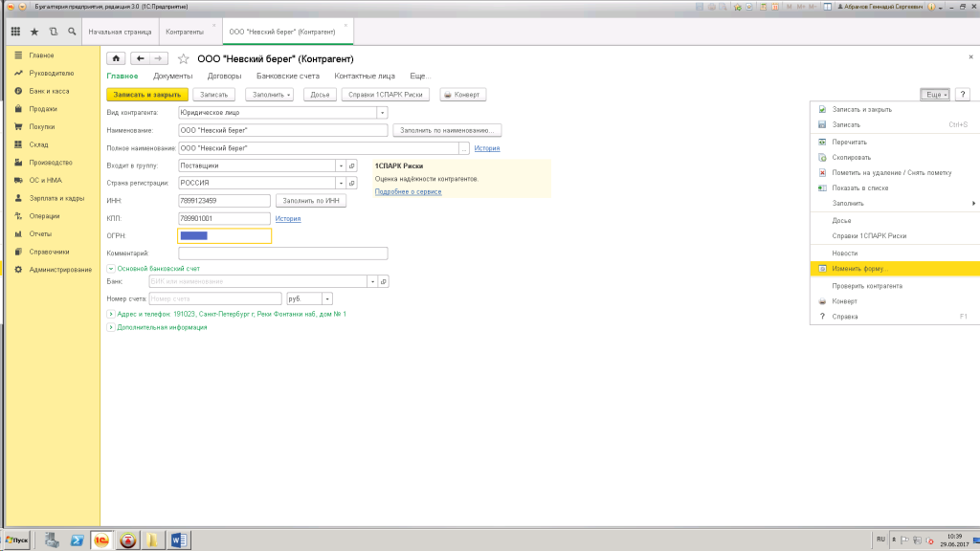
Task: Open bank field's open-button icon
Action: click(x=384, y=282)
